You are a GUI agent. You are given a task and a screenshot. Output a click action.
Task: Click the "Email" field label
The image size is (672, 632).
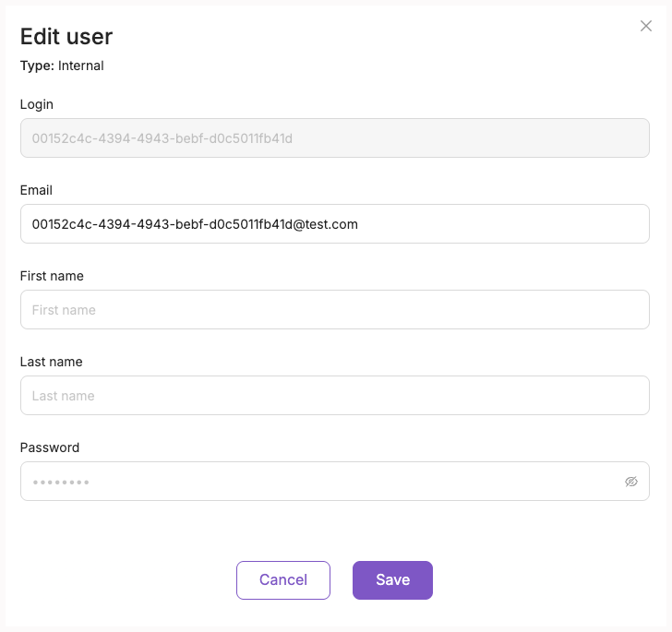pos(36,190)
